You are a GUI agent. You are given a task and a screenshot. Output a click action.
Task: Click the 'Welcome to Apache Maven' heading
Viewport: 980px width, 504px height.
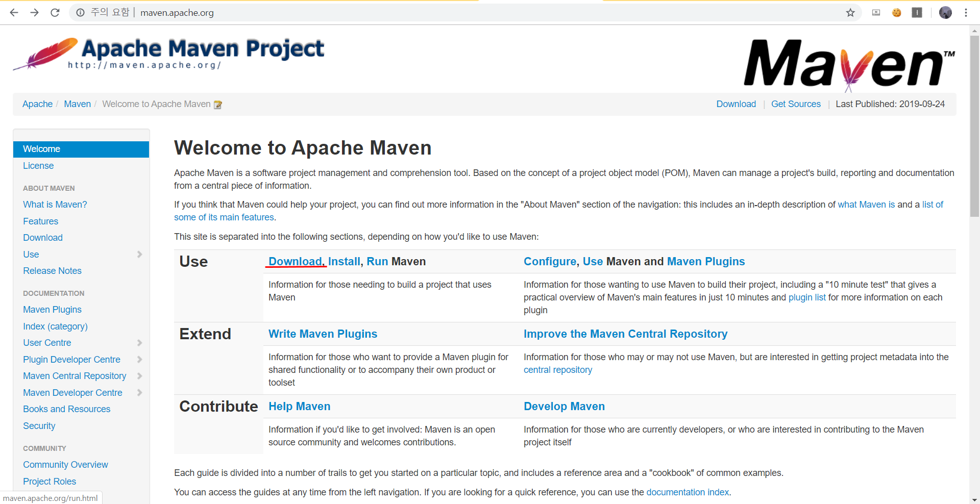[x=303, y=148]
